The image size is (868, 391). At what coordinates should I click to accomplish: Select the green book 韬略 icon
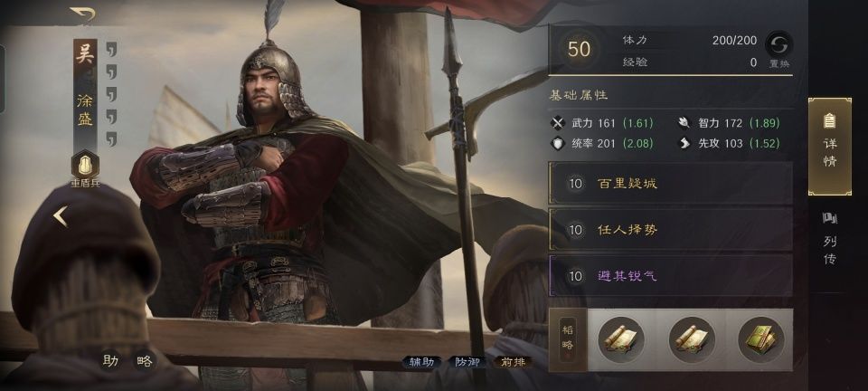pyautogui.click(x=761, y=339)
